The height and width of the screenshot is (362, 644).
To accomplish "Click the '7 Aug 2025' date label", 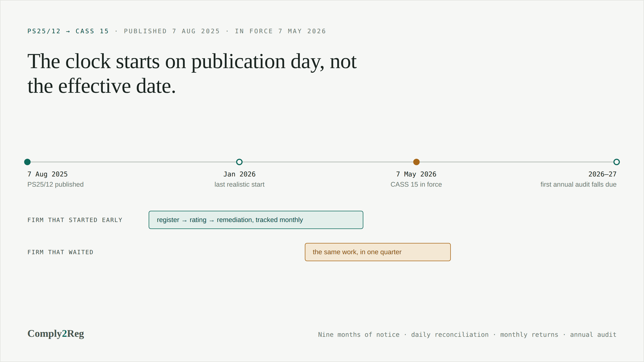I will point(47,174).
